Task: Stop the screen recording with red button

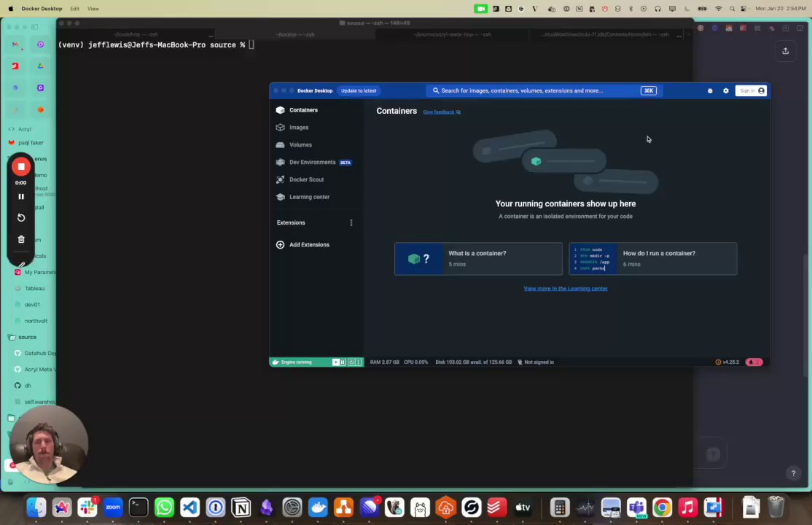Action: (x=21, y=166)
